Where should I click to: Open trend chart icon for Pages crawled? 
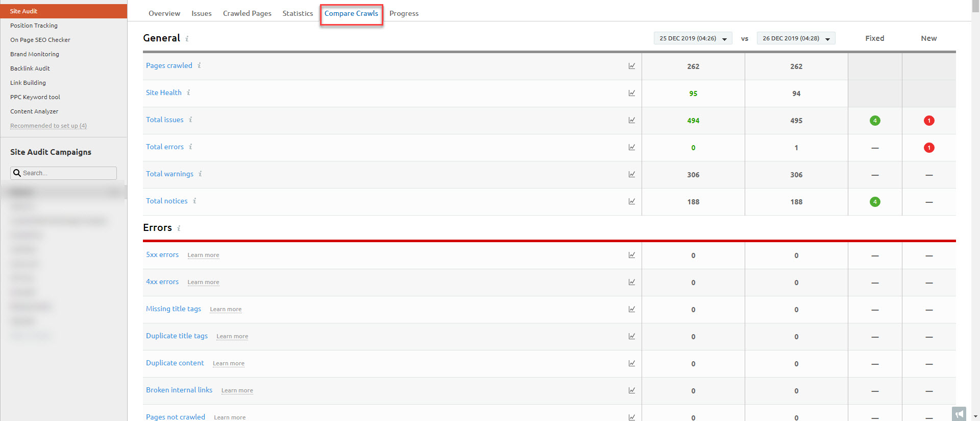(631, 66)
